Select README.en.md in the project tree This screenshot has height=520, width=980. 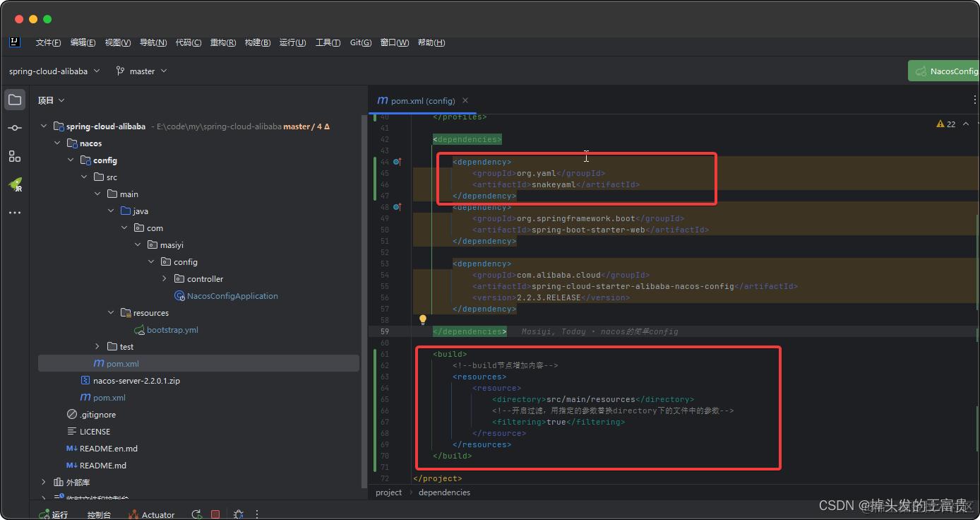109,449
